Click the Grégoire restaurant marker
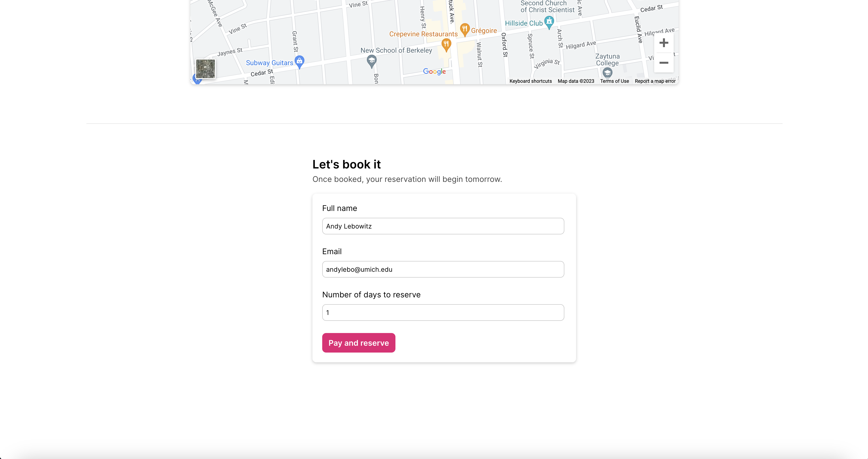Image resolution: width=868 pixels, height=459 pixels. tap(465, 29)
